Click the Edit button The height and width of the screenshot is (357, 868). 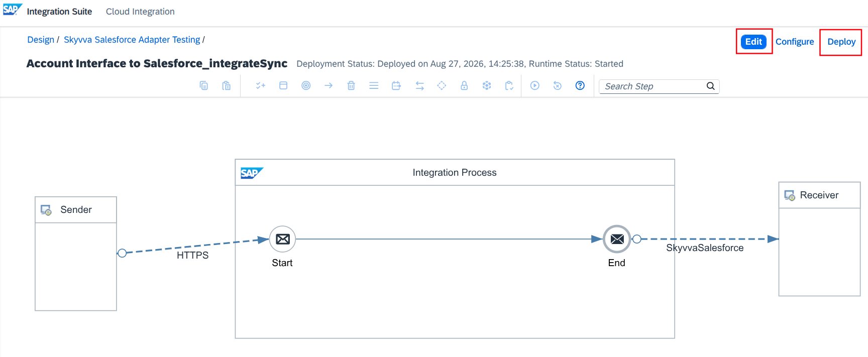[753, 42]
